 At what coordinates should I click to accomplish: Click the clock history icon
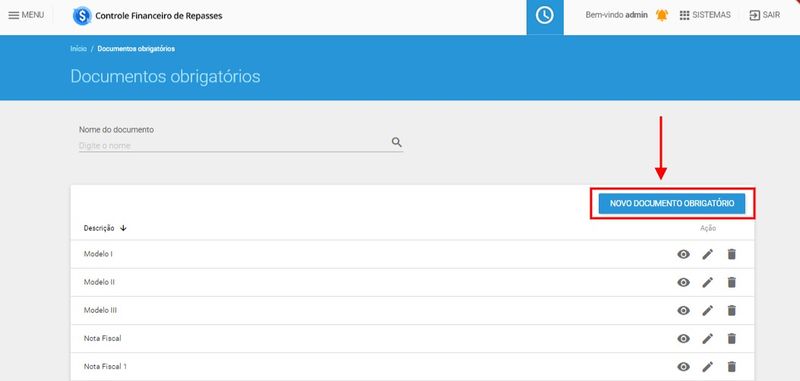(x=545, y=16)
